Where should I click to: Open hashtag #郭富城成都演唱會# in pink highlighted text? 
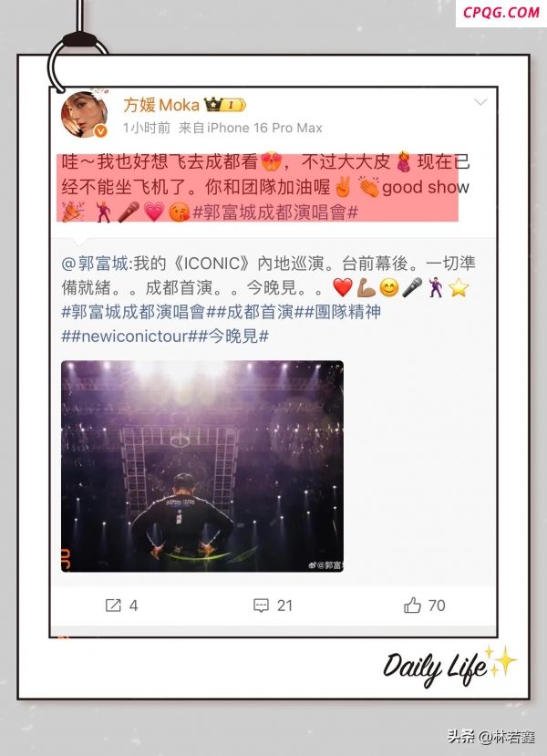click(x=275, y=212)
